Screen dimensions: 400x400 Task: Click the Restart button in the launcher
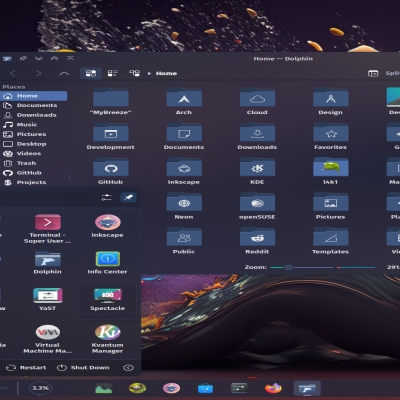tap(26, 368)
